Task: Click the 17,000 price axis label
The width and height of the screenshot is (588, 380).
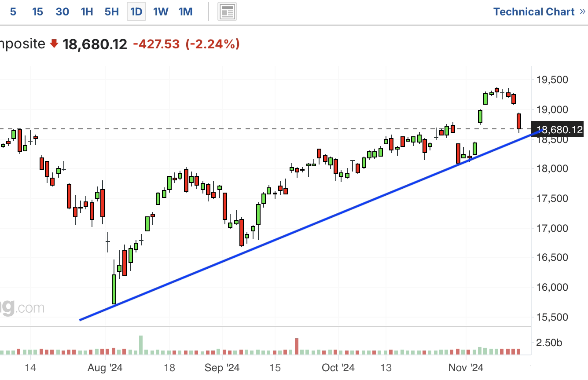Action: [552, 228]
